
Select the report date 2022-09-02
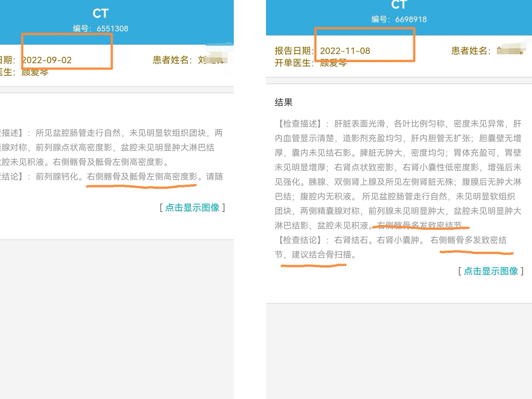tap(47, 60)
